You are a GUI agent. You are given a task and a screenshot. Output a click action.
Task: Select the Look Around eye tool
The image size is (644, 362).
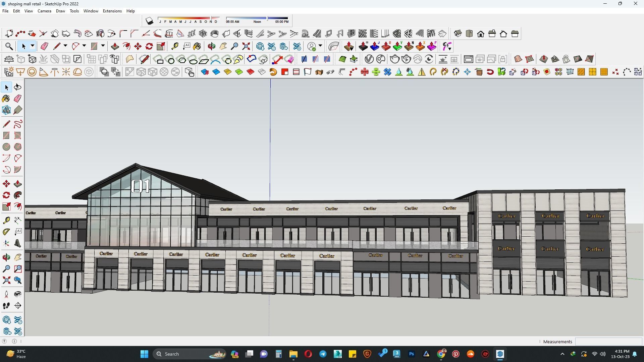pos(17,294)
